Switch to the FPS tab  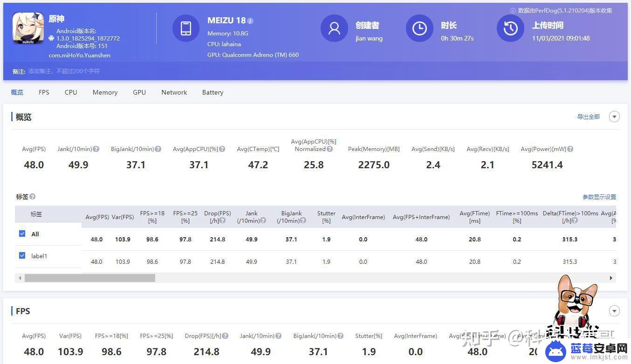click(x=44, y=92)
